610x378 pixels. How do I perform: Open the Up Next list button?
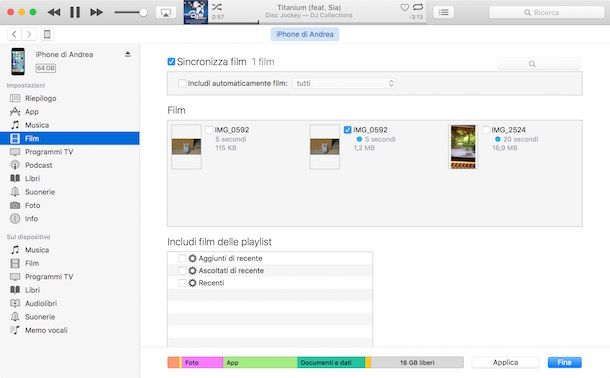click(443, 12)
